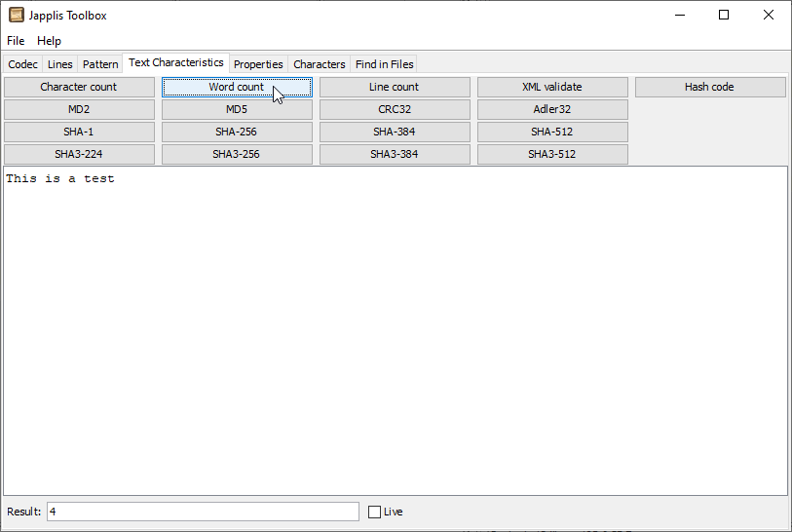
Task: Generate the SHA3-512 hash
Action: (x=552, y=154)
